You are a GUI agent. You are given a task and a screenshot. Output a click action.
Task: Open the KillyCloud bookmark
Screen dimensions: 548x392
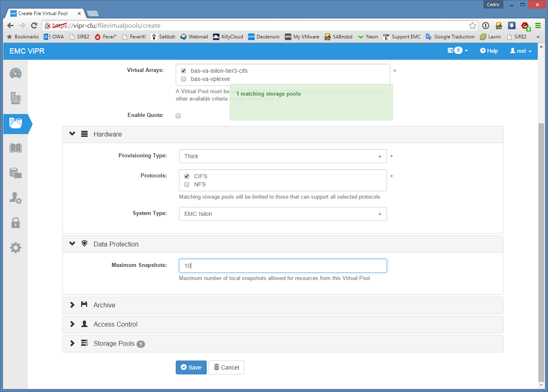coord(228,37)
